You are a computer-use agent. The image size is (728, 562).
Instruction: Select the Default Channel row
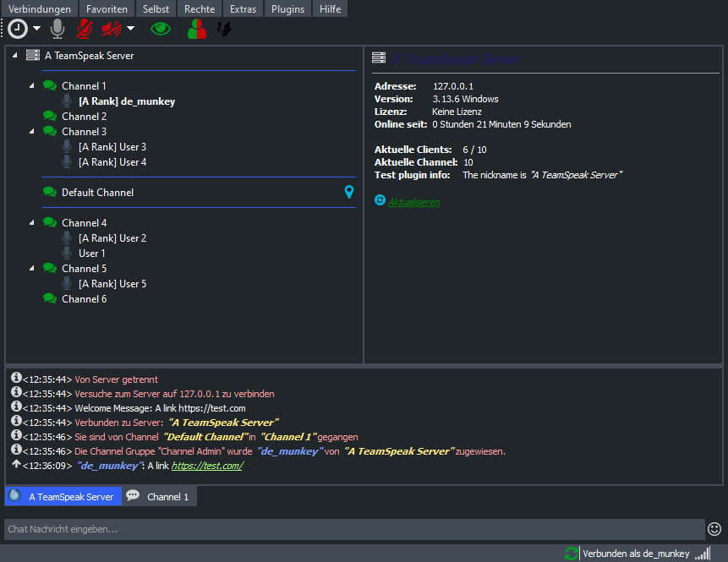point(199,192)
